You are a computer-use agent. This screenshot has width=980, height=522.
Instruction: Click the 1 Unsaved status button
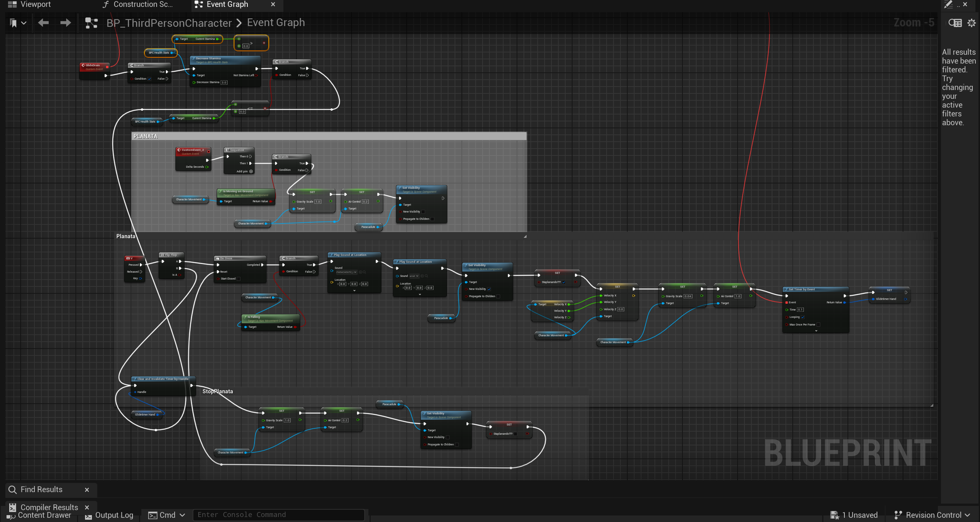[x=854, y=515]
